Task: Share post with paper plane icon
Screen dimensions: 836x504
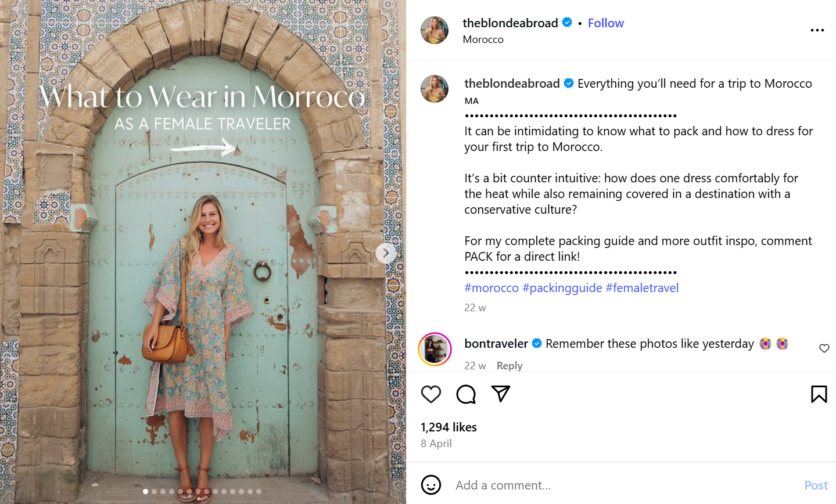Action: click(501, 394)
